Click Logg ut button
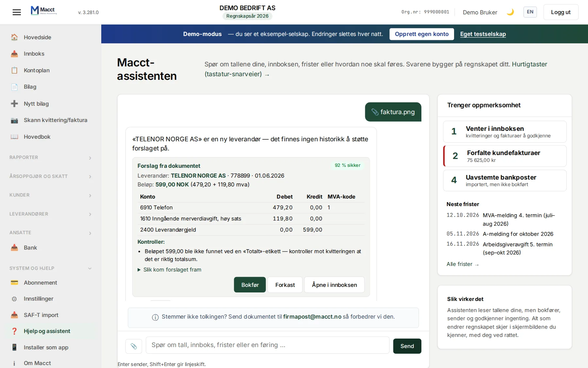Viewport: 588px width, 368px height. point(561,12)
